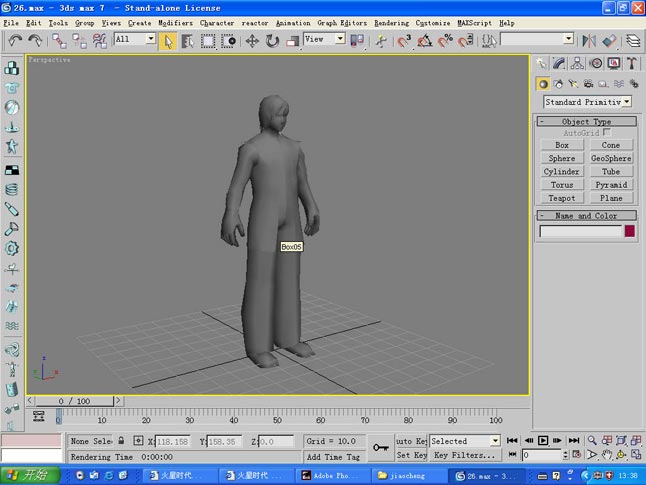Activate the Select Object arrow tool

point(168,41)
